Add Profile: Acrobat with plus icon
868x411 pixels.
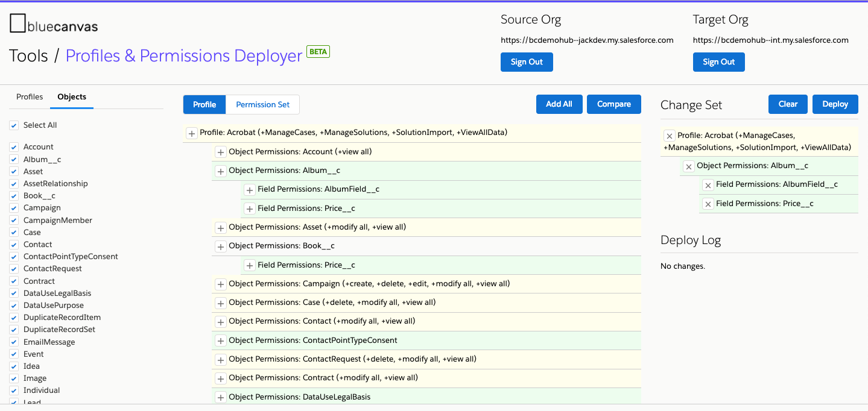tap(192, 133)
